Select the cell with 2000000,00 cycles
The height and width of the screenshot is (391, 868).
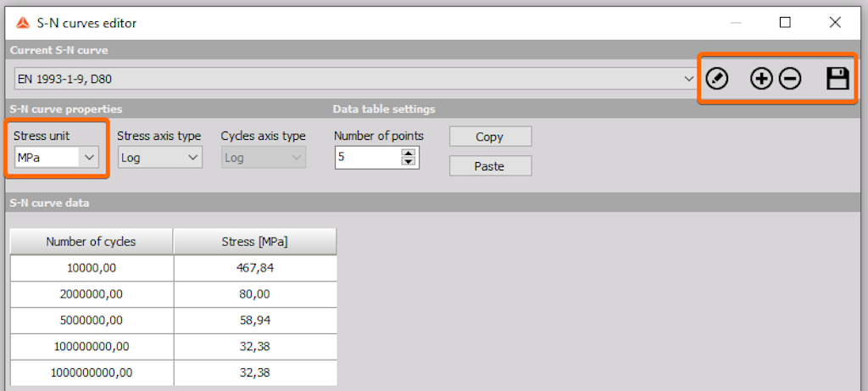(92, 294)
